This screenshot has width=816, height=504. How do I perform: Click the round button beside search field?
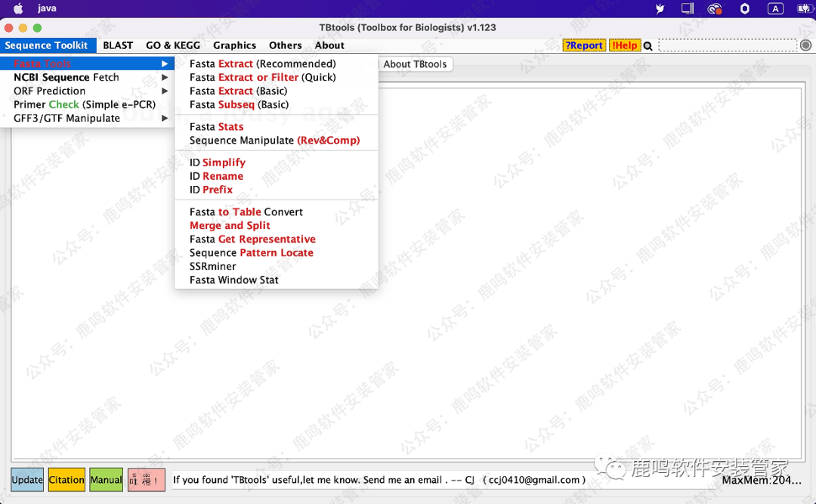click(805, 45)
